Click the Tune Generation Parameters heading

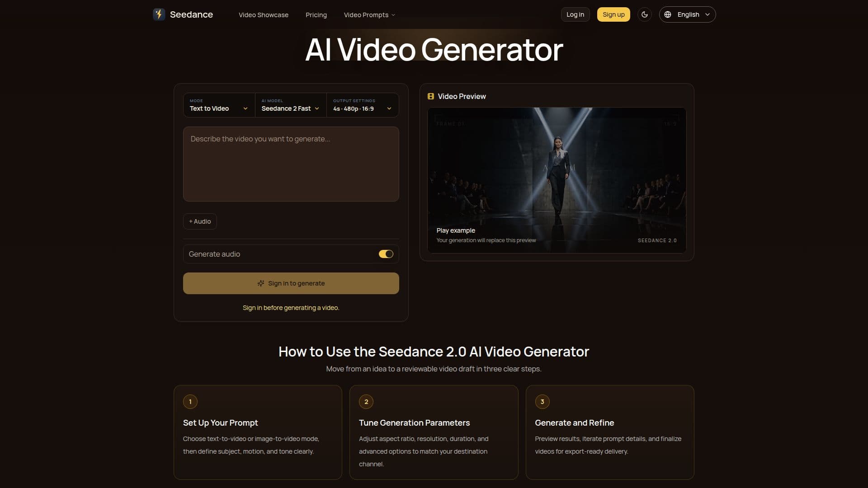coord(415,423)
